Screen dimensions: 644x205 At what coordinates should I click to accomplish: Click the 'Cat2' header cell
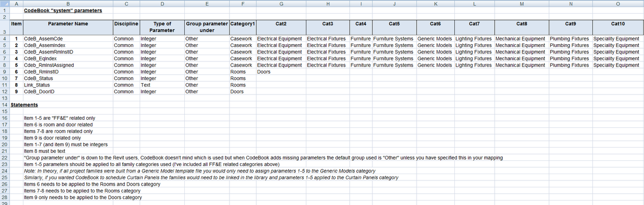(281, 27)
